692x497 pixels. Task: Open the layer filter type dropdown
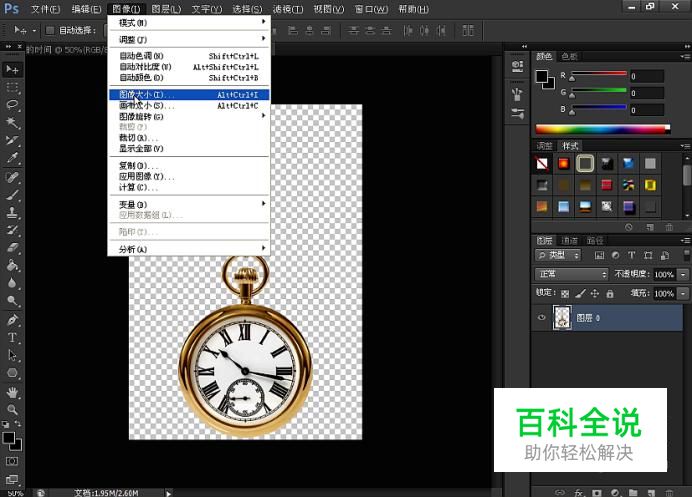pyautogui.click(x=558, y=255)
